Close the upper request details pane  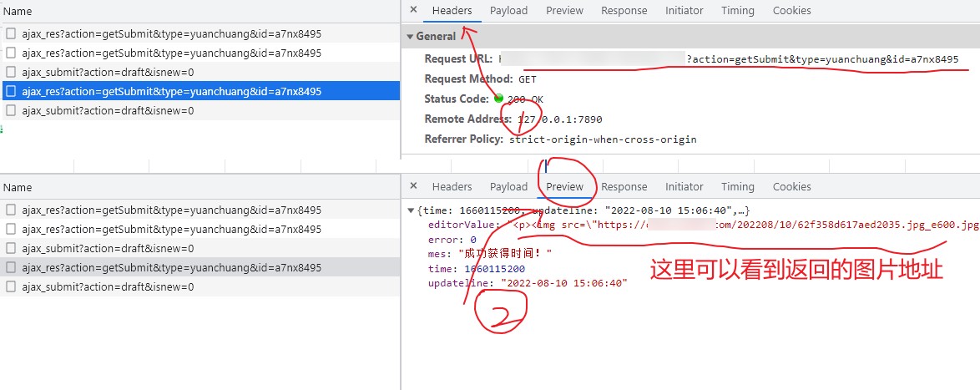[x=413, y=10]
